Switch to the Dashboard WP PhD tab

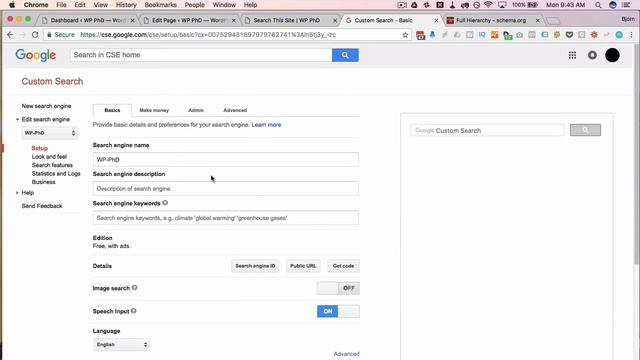88,20
